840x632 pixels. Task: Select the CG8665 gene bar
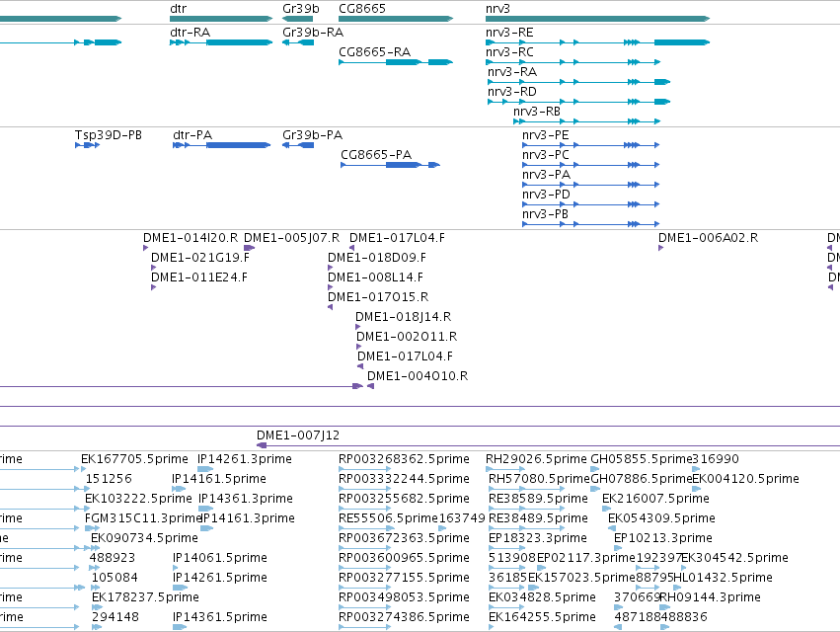[396, 19]
